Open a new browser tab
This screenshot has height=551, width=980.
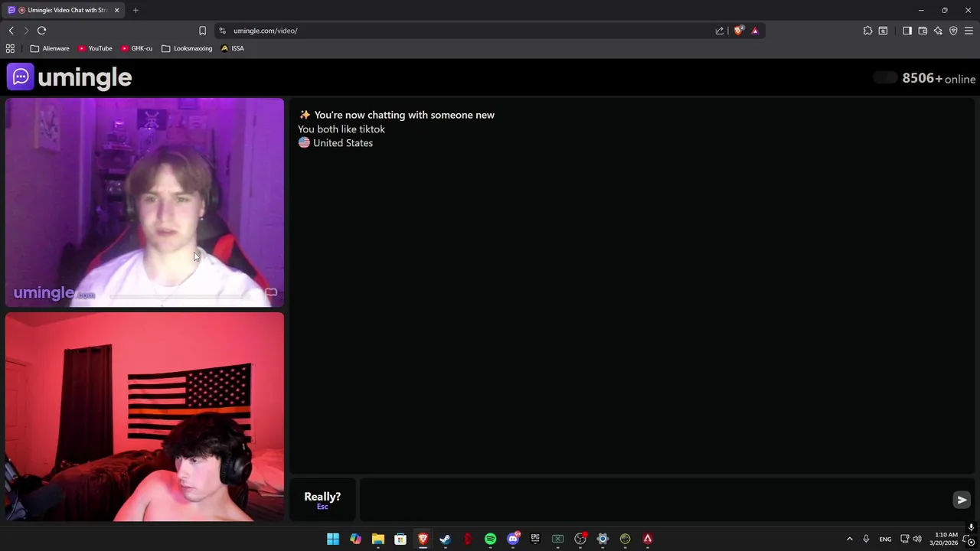pyautogui.click(x=136, y=10)
